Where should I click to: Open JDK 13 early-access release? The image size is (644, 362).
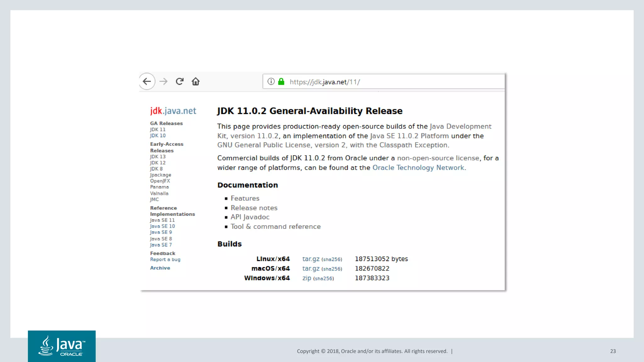pos(158,156)
